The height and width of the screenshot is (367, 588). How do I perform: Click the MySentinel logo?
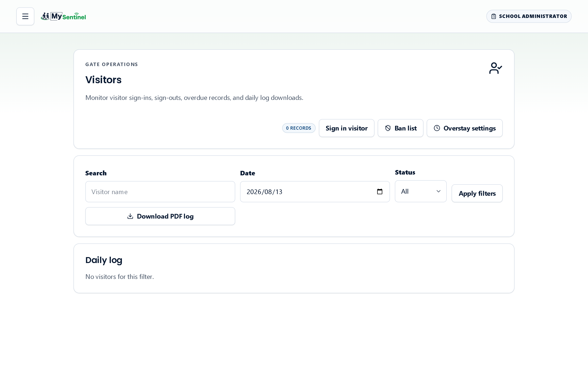[x=63, y=16]
